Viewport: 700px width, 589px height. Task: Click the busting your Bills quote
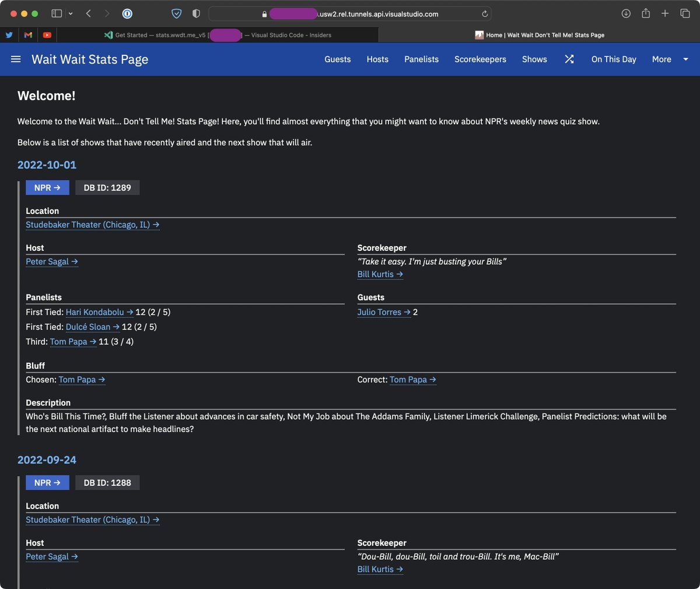tap(432, 262)
